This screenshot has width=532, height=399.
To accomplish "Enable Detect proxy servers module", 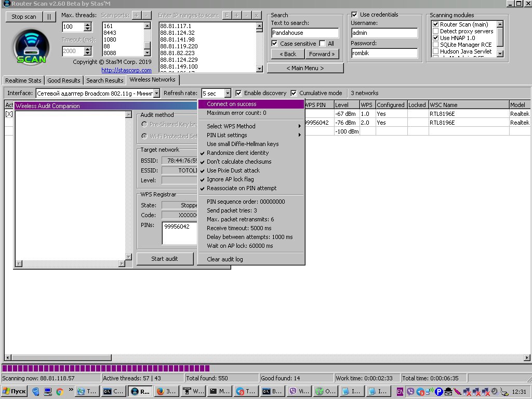I will [436, 31].
